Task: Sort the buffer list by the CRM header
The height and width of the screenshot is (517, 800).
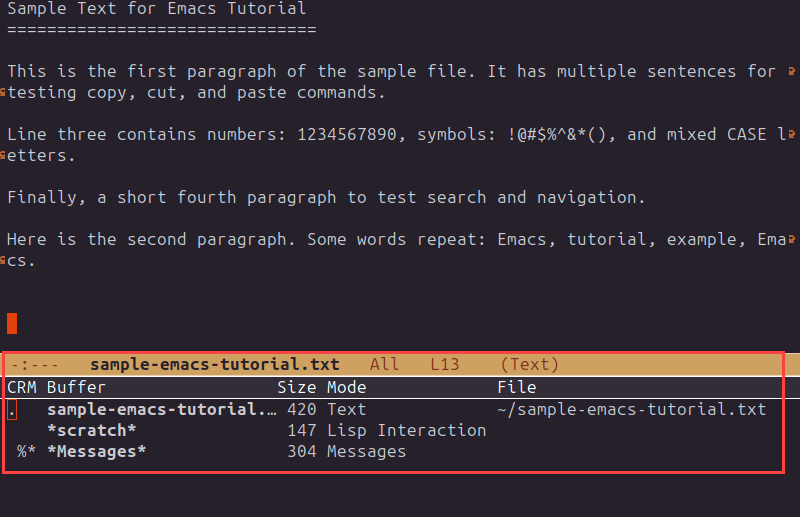Action: tap(21, 387)
